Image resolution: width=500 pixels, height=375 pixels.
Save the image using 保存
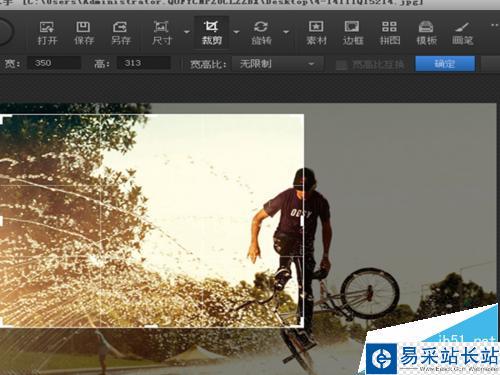[x=84, y=33]
